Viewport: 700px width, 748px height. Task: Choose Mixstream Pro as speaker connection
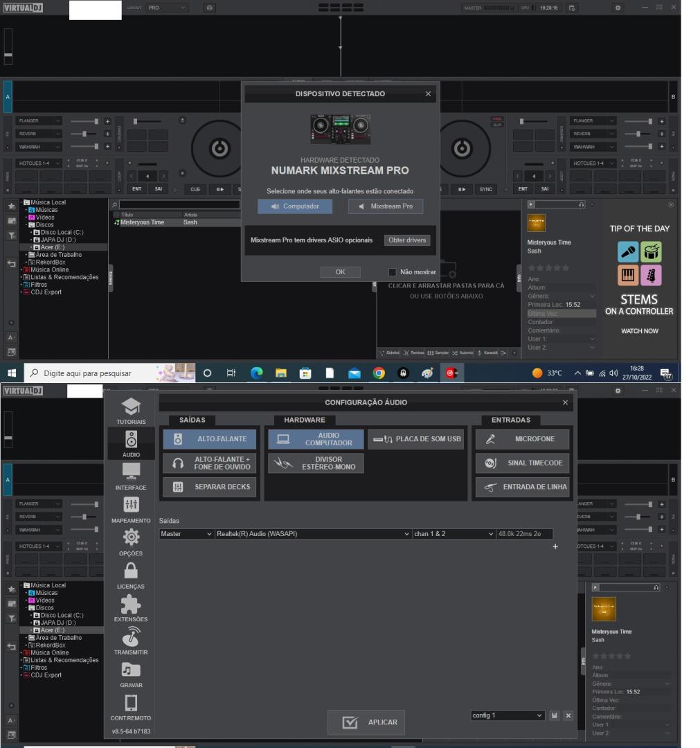(x=386, y=206)
